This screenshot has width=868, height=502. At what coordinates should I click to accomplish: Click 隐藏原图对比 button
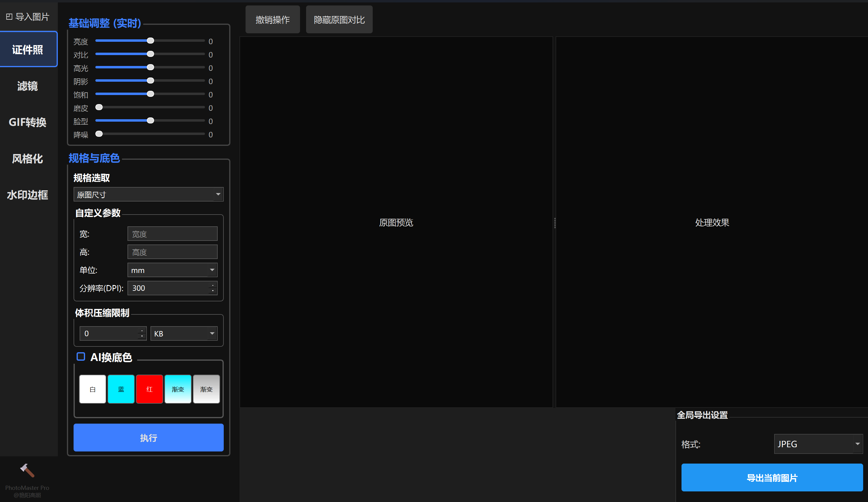[x=339, y=20]
